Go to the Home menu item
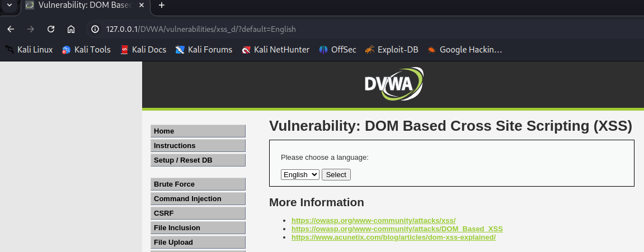This screenshot has height=252, width=644. tap(198, 131)
